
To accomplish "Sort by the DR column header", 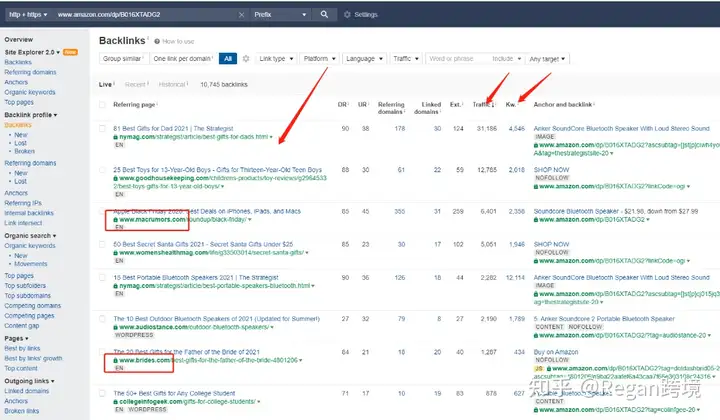I will point(343,105).
